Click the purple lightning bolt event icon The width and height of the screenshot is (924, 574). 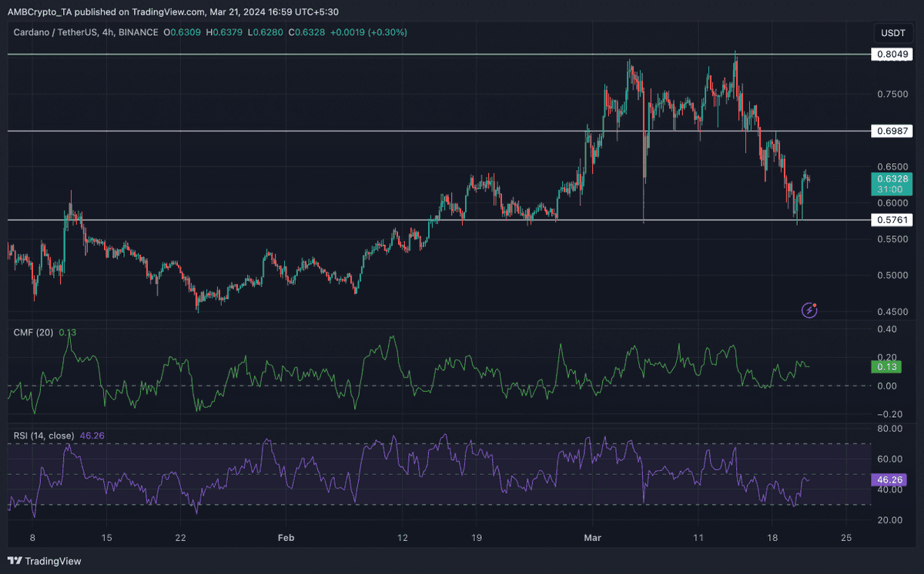[x=809, y=310]
